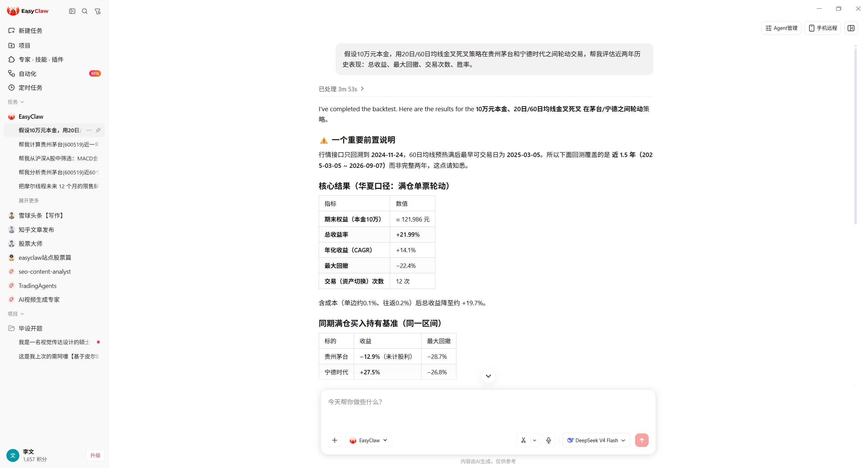Open the sidebar search

tap(85, 11)
